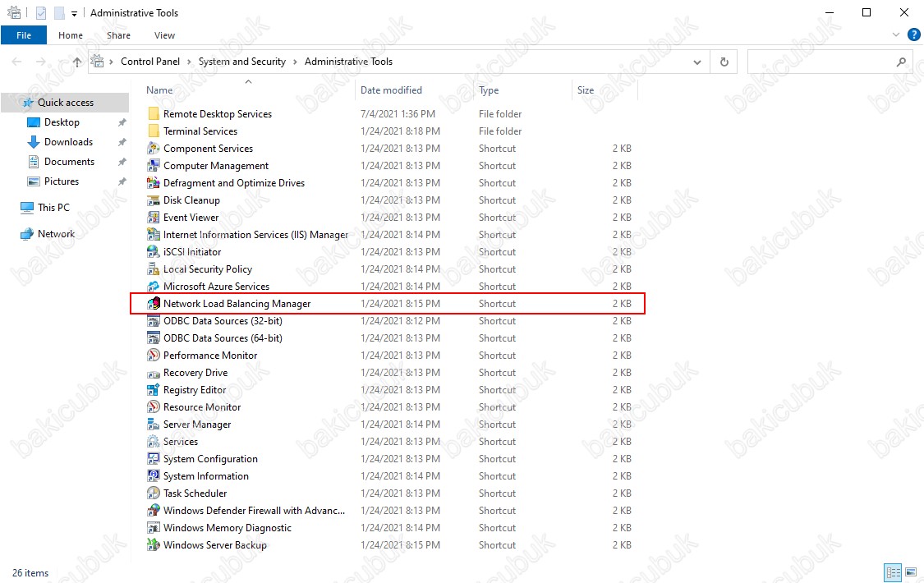
Task: Select the iSCSI Initiator icon
Action: 154,251
